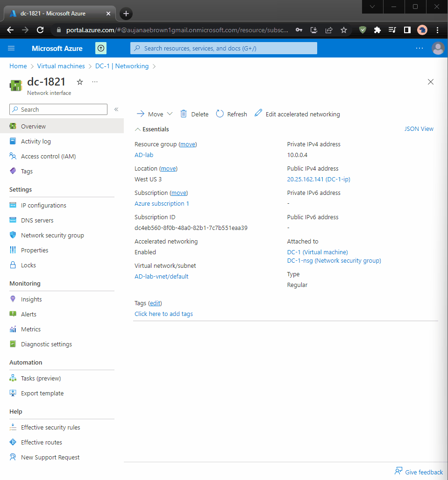This screenshot has width=448, height=480.
Task: Open more actions ellipsis beside dc-1821 title
Action: tap(95, 82)
